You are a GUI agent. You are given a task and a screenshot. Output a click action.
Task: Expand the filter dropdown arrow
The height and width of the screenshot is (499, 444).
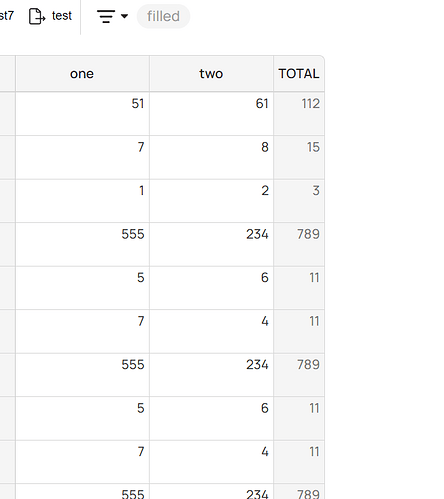124,16
